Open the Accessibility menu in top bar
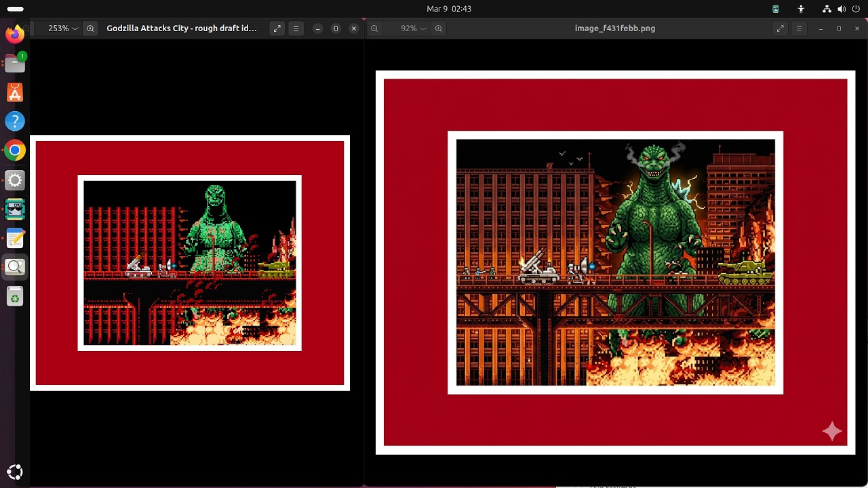Screen dimensions: 868x488 [x=801, y=9]
